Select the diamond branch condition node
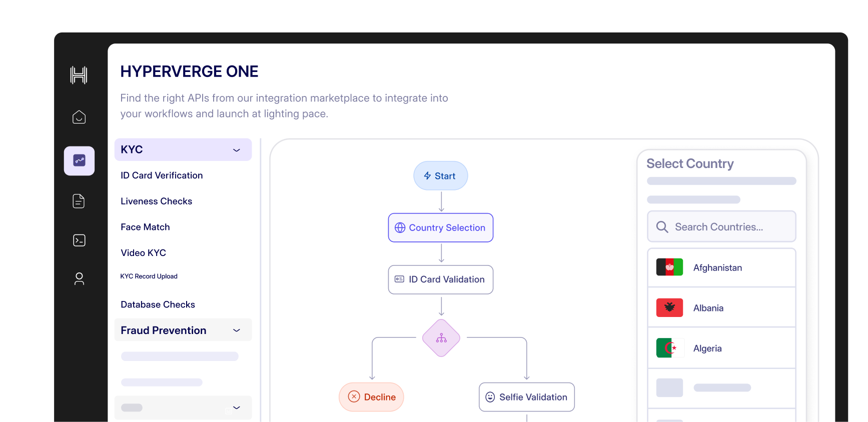 coord(441,338)
